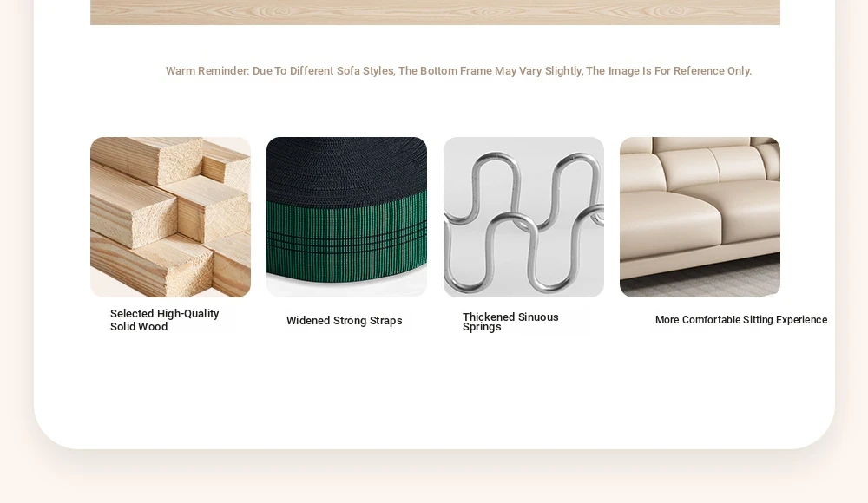Image resolution: width=868 pixels, height=503 pixels.
Task: Click the 'Selected High-Quality Solid Wood' caption
Action: tap(164, 320)
